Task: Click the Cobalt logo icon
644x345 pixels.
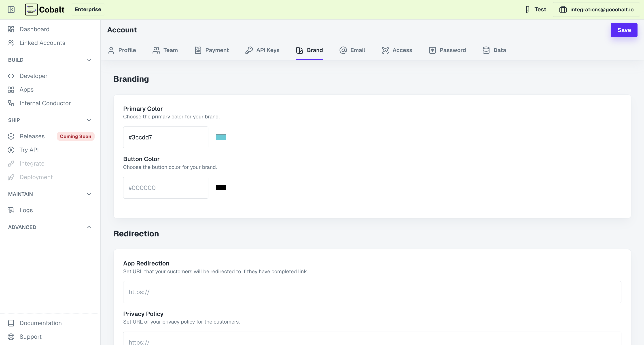Action: (31, 9)
